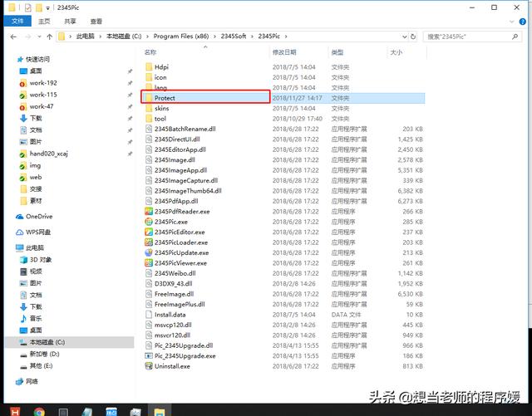Sort files by 修改日期 column header
The width and height of the screenshot is (532, 416).
tap(284, 52)
